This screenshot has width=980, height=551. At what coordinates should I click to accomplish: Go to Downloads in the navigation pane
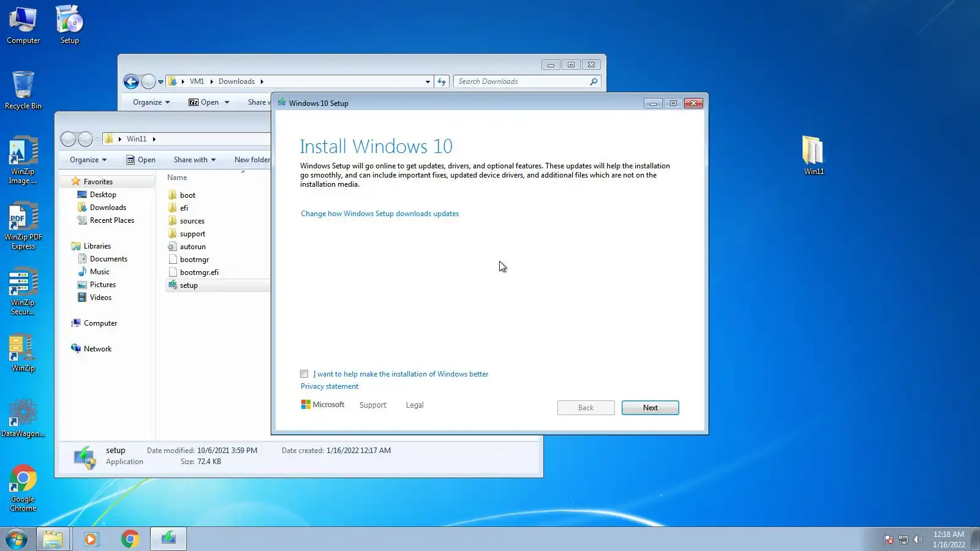point(108,208)
